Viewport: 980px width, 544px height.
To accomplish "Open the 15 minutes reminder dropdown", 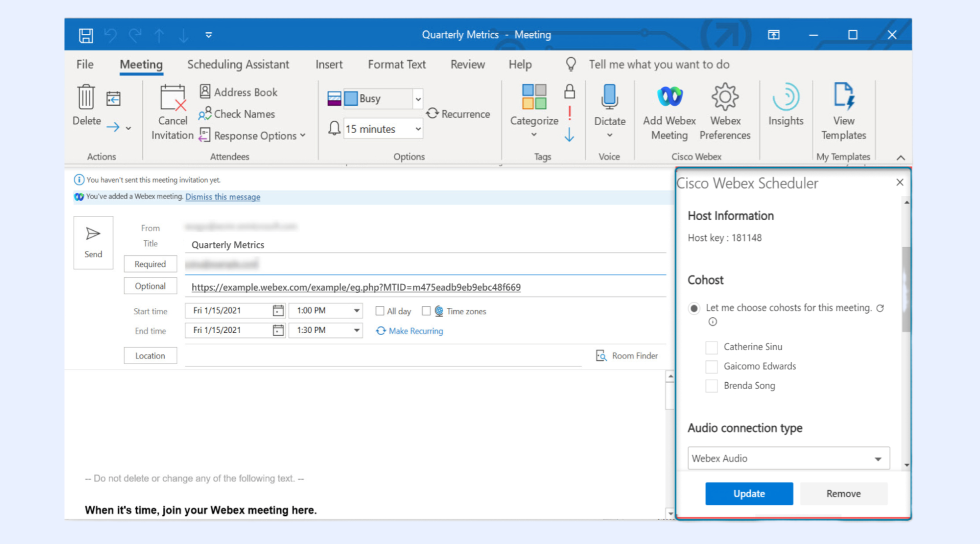I will point(418,129).
